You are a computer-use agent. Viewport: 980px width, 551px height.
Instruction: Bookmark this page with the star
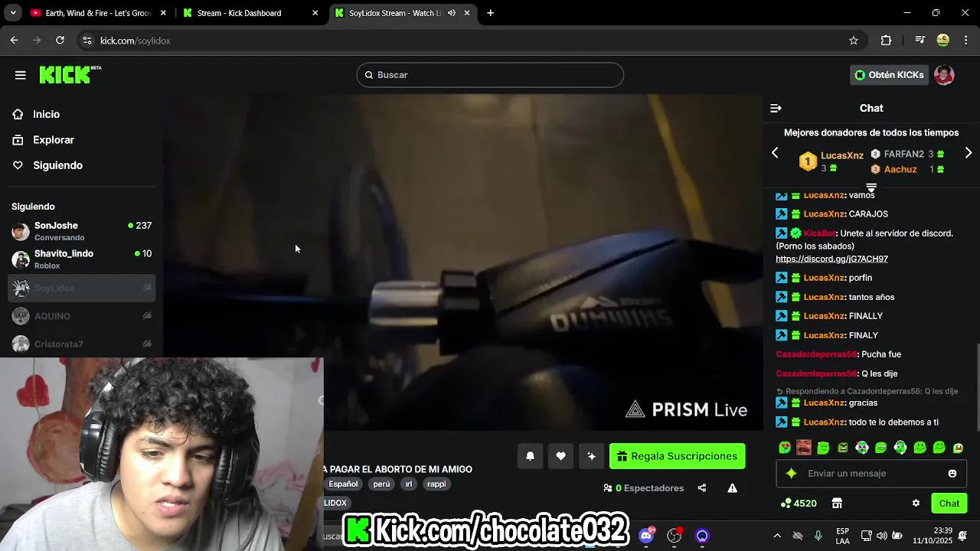854,41
